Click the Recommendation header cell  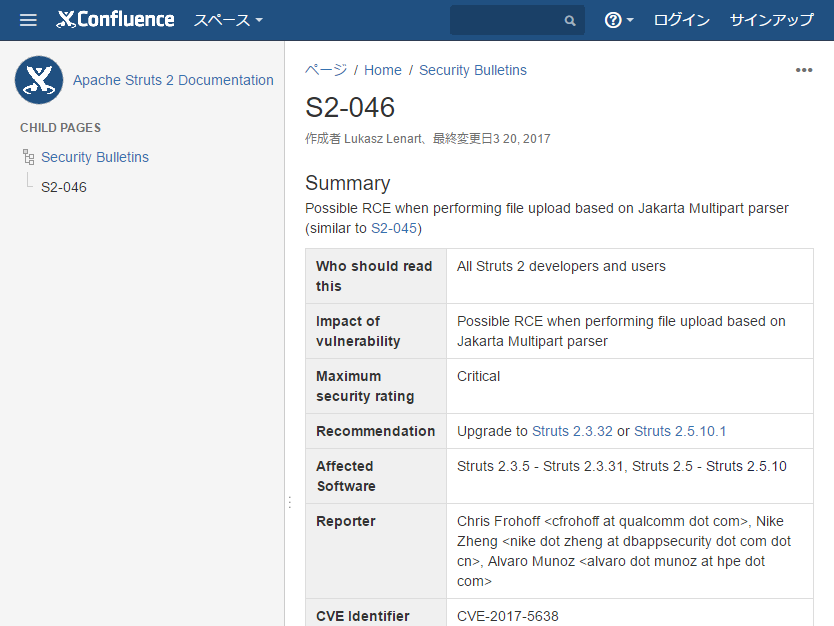[376, 431]
